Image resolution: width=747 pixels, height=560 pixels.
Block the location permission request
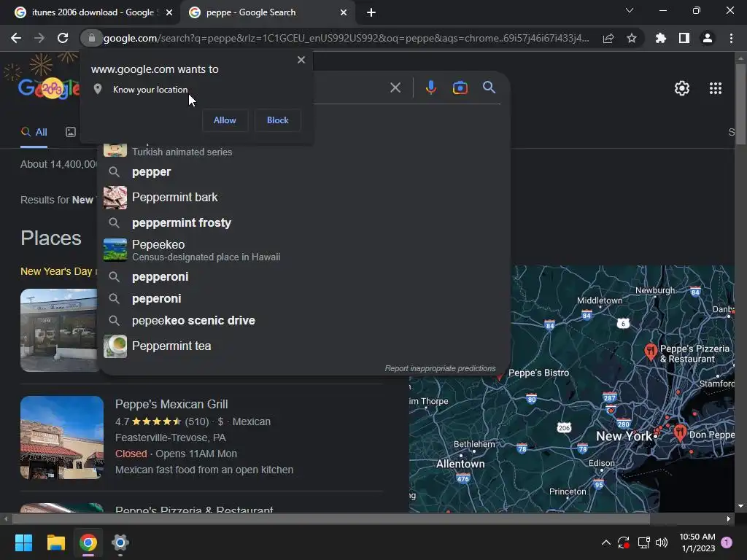[277, 120]
